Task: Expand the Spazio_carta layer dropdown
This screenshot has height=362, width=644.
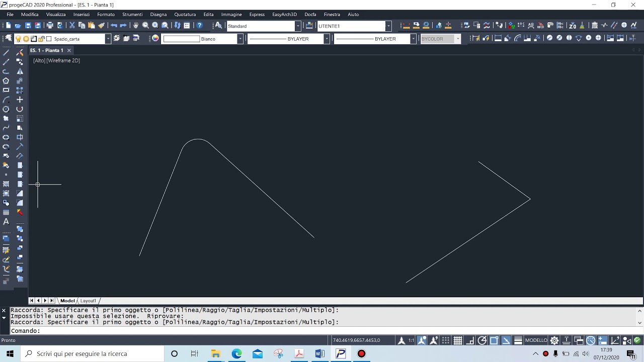Action: (108, 39)
